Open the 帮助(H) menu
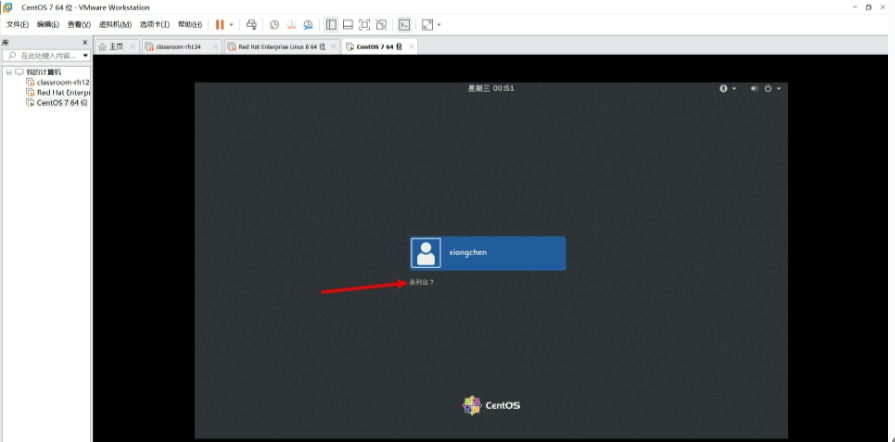This screenshot has width=895, height=442. (x=190, y=25)
